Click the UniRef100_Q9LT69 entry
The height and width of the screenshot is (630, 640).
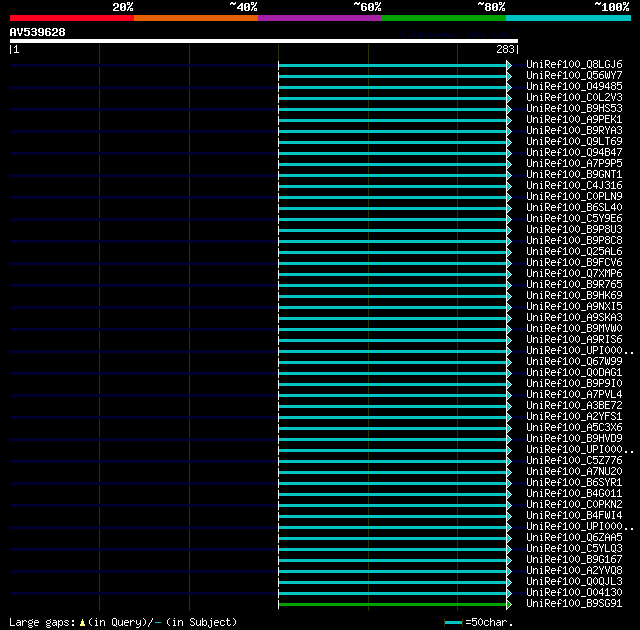coord(574,142)
